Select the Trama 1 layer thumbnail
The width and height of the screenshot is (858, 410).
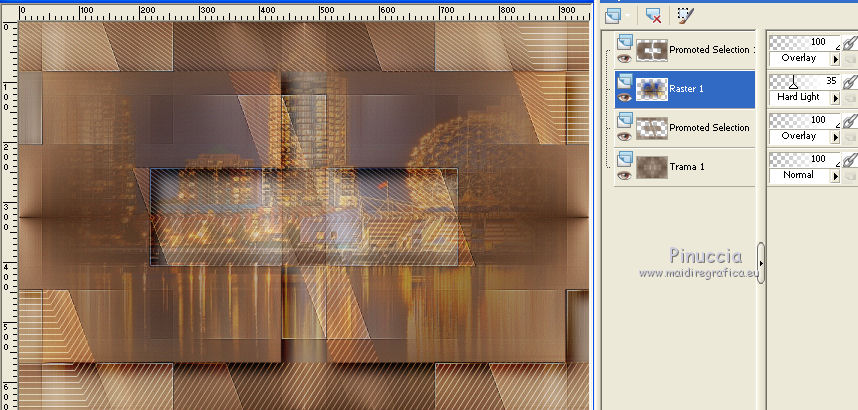(x=652, y=167)
